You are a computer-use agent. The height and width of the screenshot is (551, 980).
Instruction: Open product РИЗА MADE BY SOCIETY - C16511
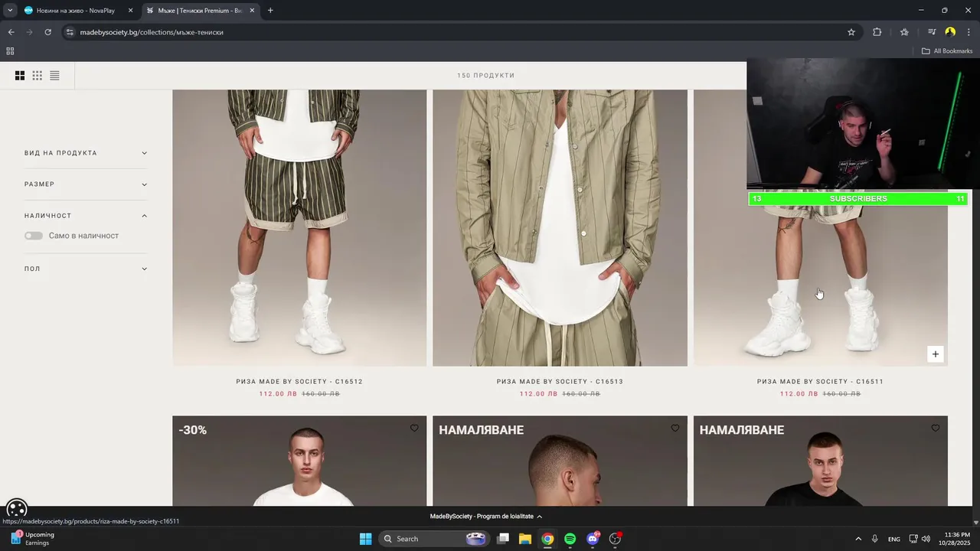coord(820,381)
